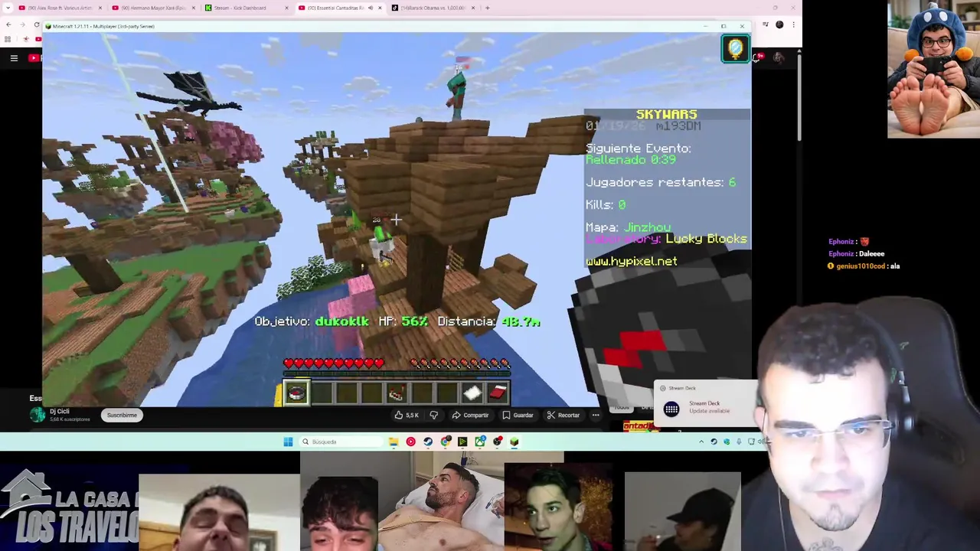Close the Stream - Kick Dashboard tab
The width and height of the screenshot is (980, 551).
coord(287,8)
